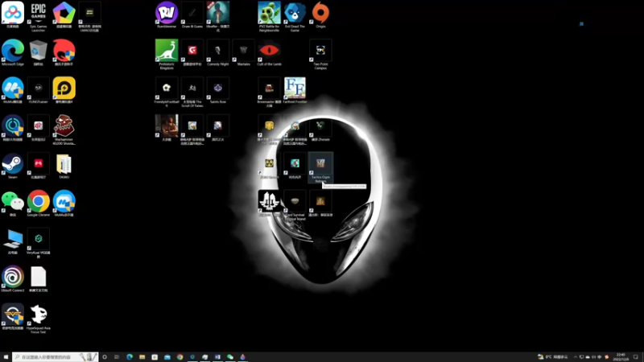Open the HypeSquad Asia Focus Test shortcut

(x=38, y=319)
